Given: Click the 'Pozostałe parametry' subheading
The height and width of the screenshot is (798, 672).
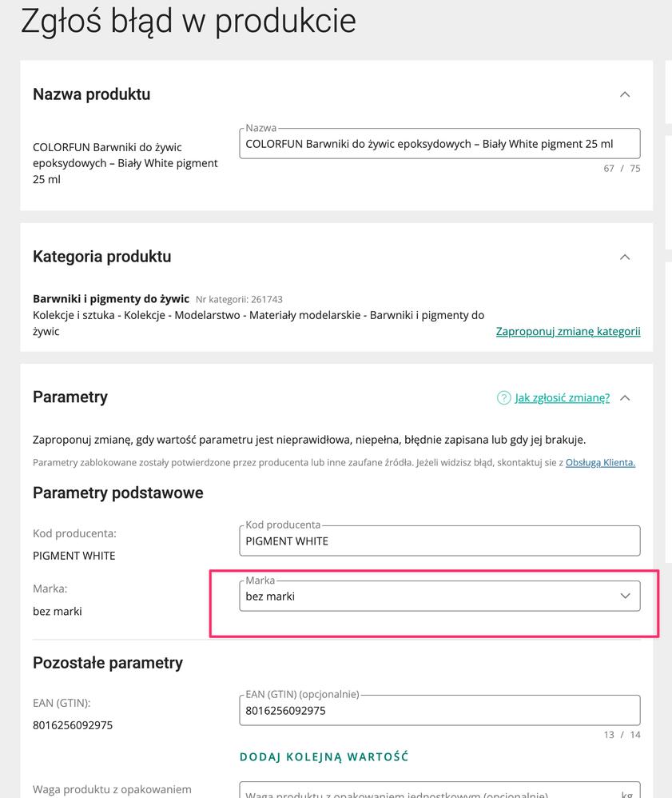Looking at the screenshot, I should point(108,663).
